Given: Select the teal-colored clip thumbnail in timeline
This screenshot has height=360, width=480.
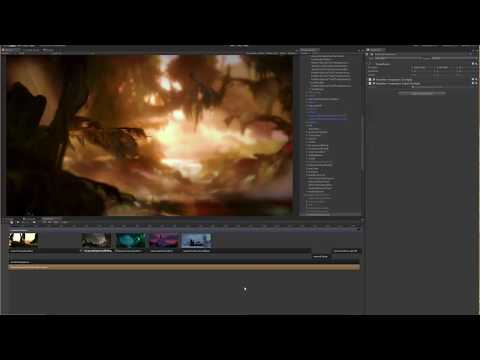Looking at the screenshot, I should [x=130, y=240].
